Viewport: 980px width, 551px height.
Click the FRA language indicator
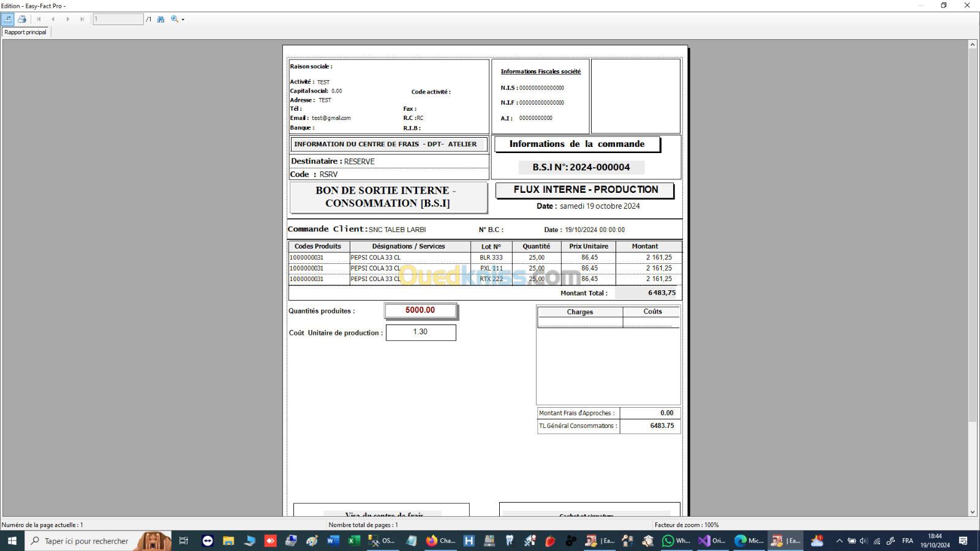click(908, 541)
